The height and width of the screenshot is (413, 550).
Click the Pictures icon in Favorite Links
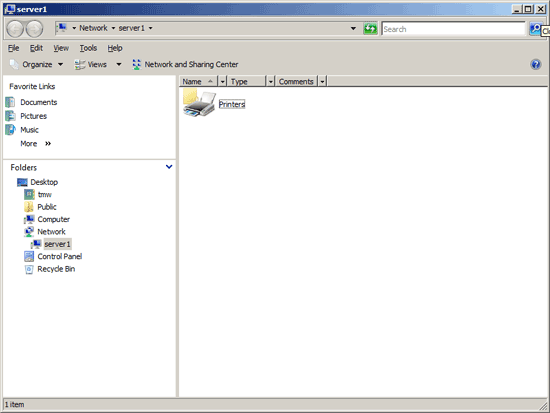pos(10,116)
